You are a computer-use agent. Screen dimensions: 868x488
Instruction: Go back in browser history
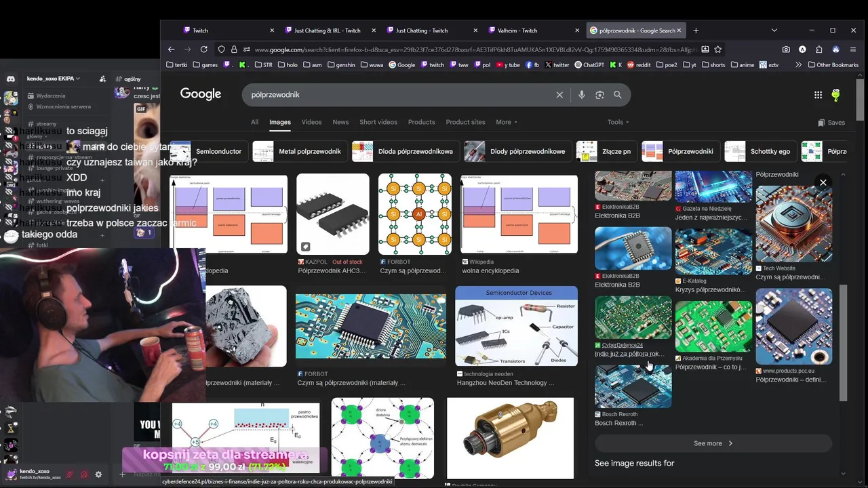tap(171, 49)
